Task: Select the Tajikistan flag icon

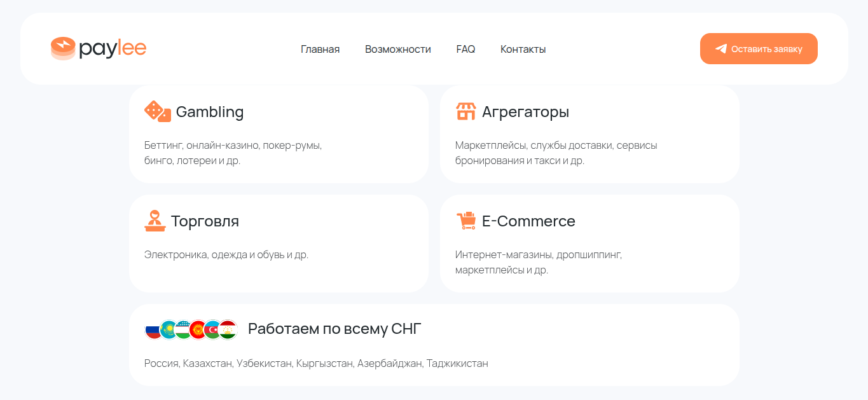Action: coord(228,329)
